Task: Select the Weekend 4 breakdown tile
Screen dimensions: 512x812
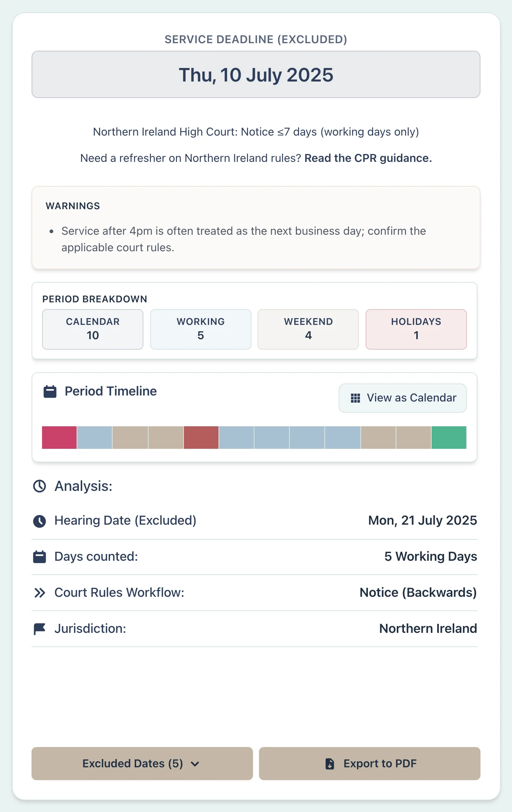Action: [x=308, y=329]
